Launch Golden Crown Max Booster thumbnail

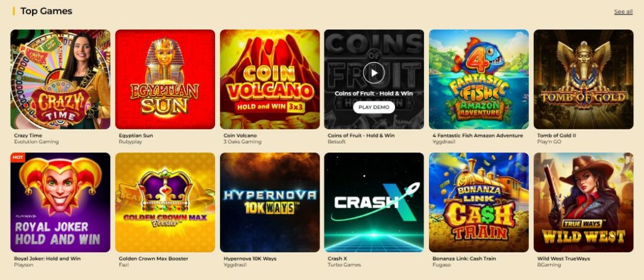pyautogui.click(x=165, y=203)
